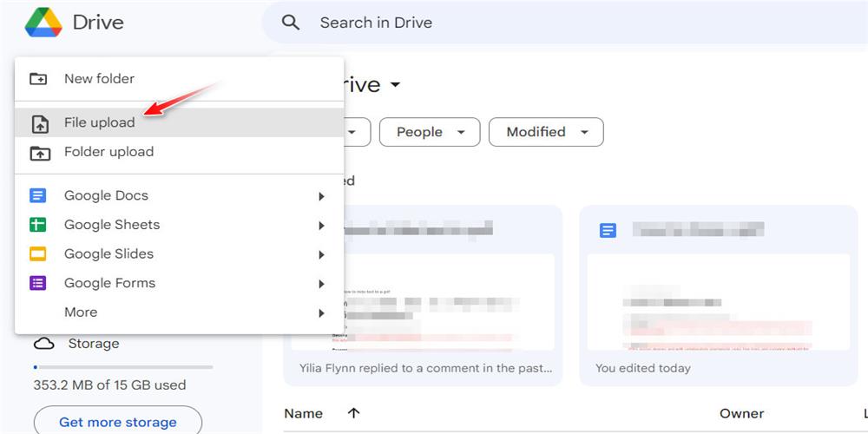Click the Search in Drive field

point(565,23)
